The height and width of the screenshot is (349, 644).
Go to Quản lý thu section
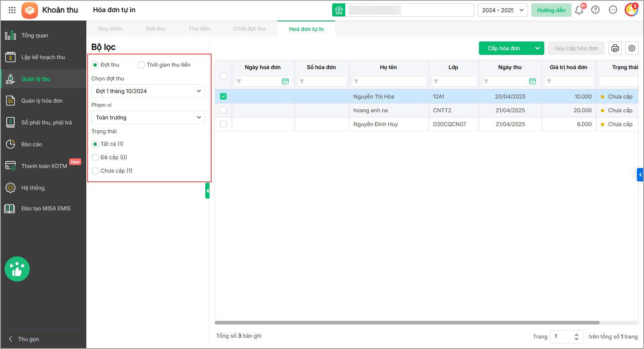click(44, 79)
